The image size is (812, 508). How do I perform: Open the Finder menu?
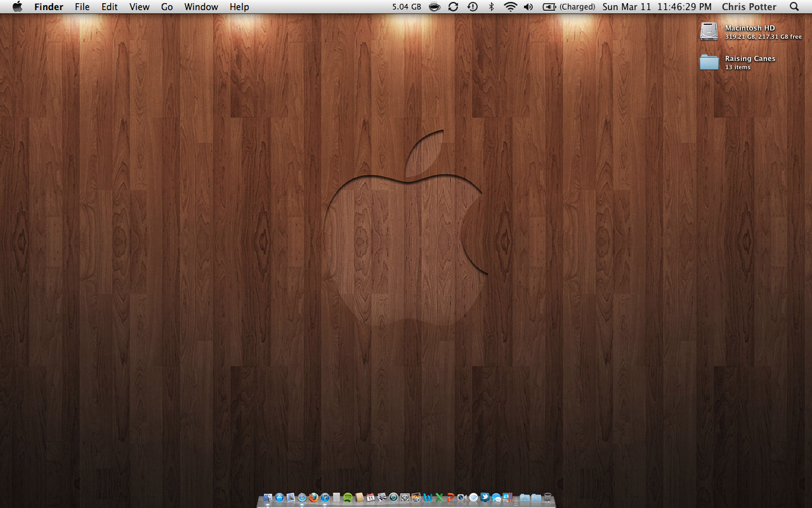pyautogui.click(x=49, y=7)
